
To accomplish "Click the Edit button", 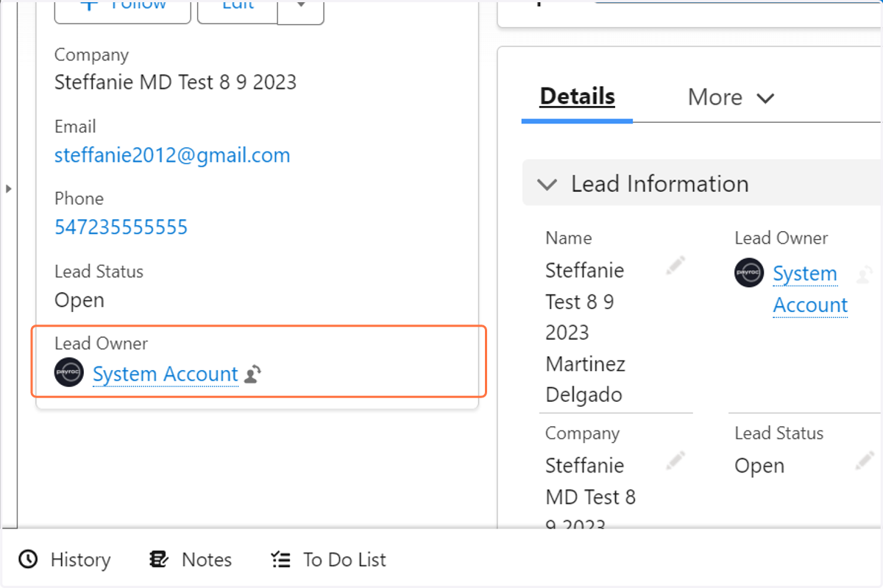I will [238, 9].
